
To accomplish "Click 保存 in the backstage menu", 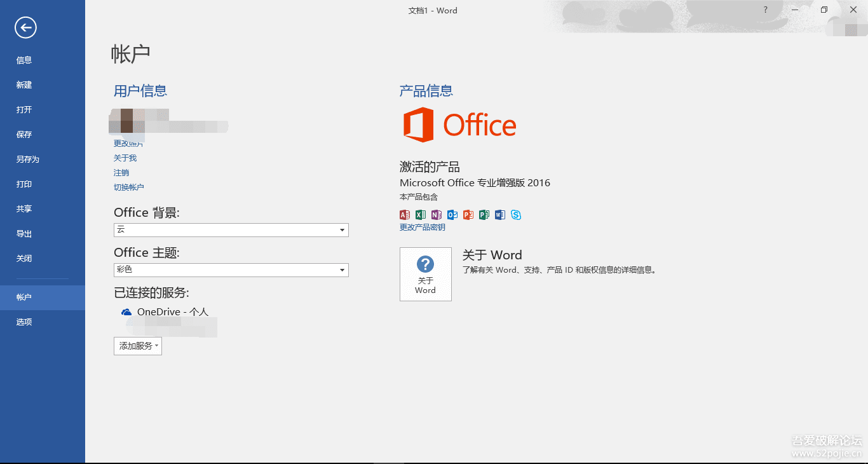I will click(43, 135).
